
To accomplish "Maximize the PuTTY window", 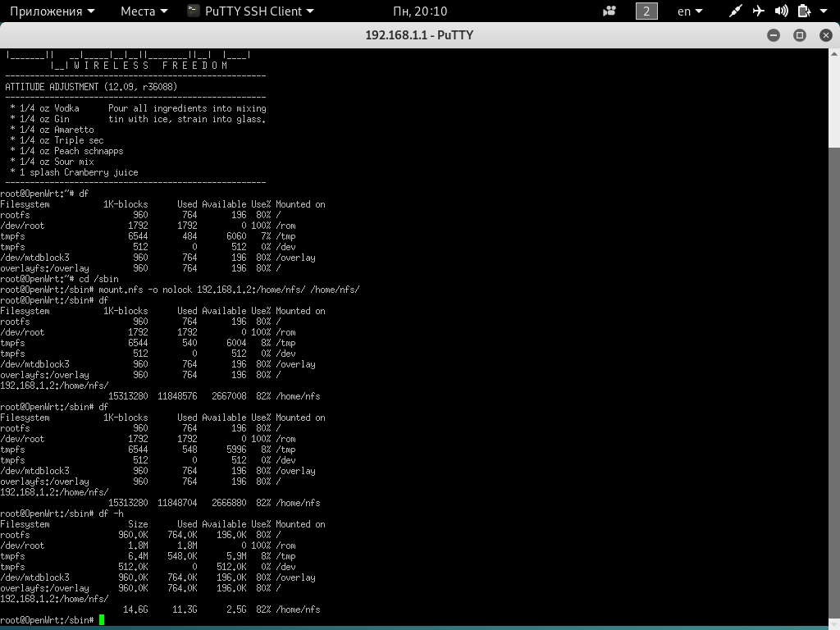I will pos(800,35).
